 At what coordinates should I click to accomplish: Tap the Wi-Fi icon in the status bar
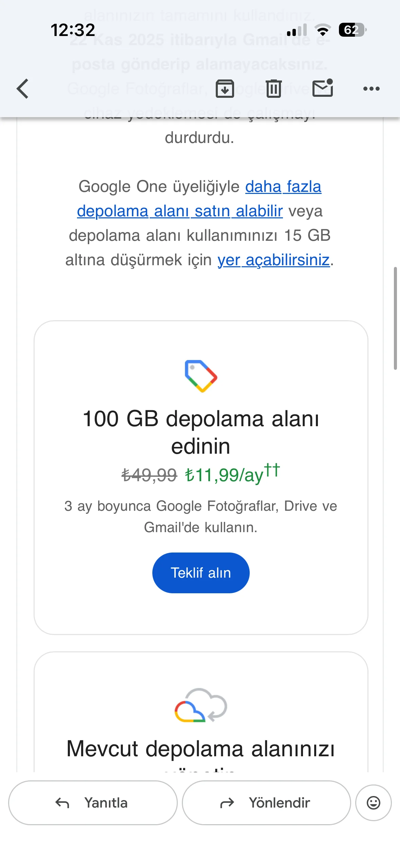(x=323, y=30)
